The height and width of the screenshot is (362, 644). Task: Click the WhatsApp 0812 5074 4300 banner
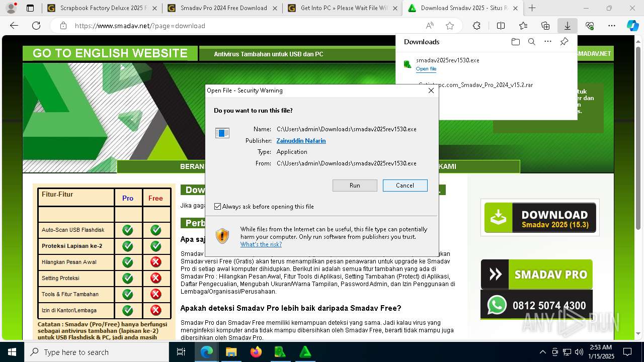click(x=536, y=305)
